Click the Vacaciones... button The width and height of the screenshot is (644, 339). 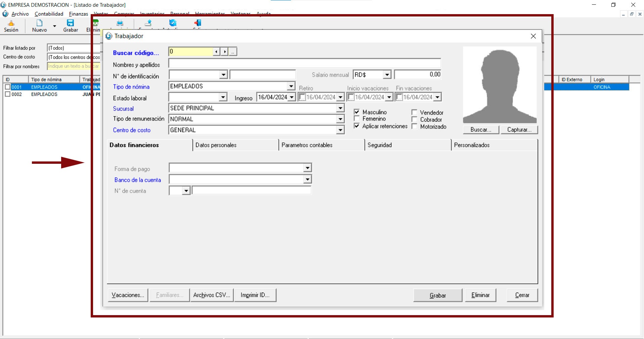pos(128,295)
